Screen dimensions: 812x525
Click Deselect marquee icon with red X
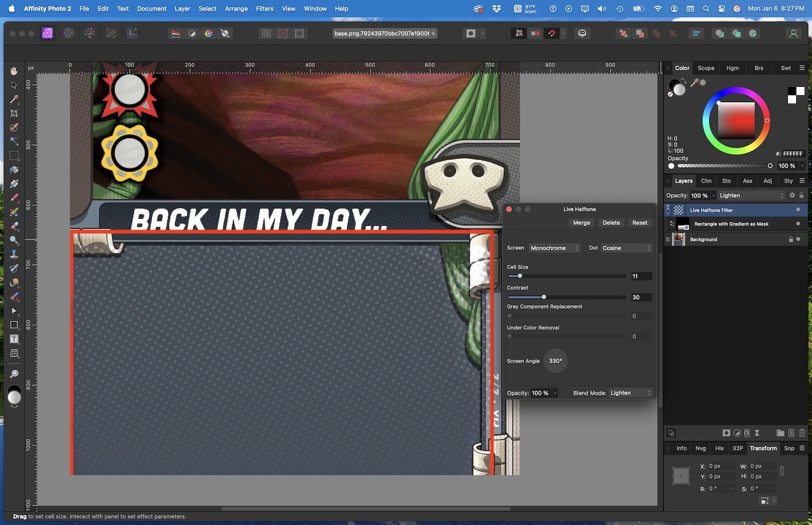(283, 34)
